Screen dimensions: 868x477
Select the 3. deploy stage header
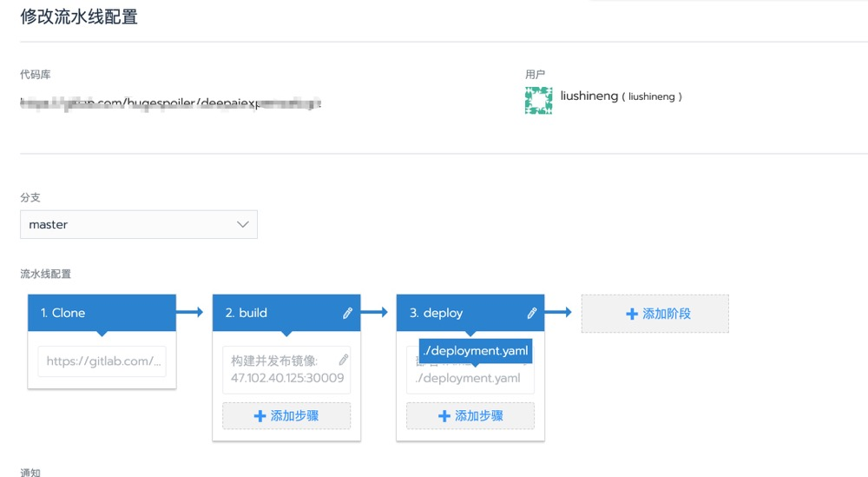[x=470, y=313]
